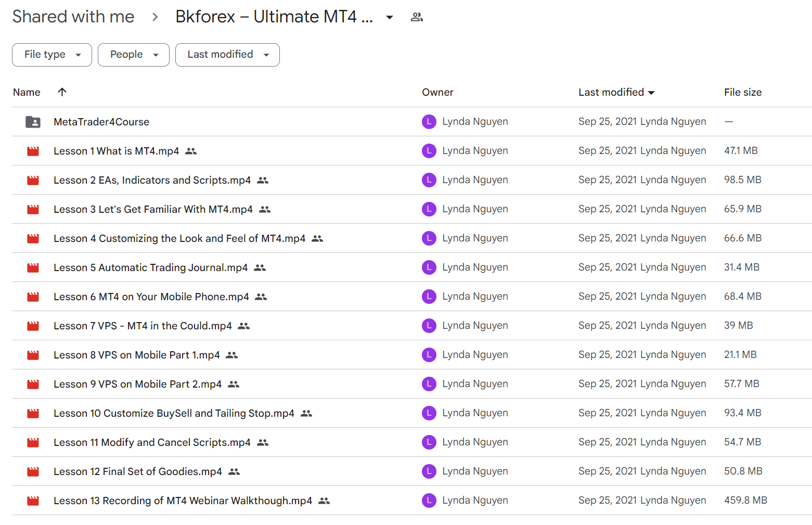Select Lesson 1 What is MT4.mp4
The width and height of the screenshot is (812, 525).
(x=116, y=151)
